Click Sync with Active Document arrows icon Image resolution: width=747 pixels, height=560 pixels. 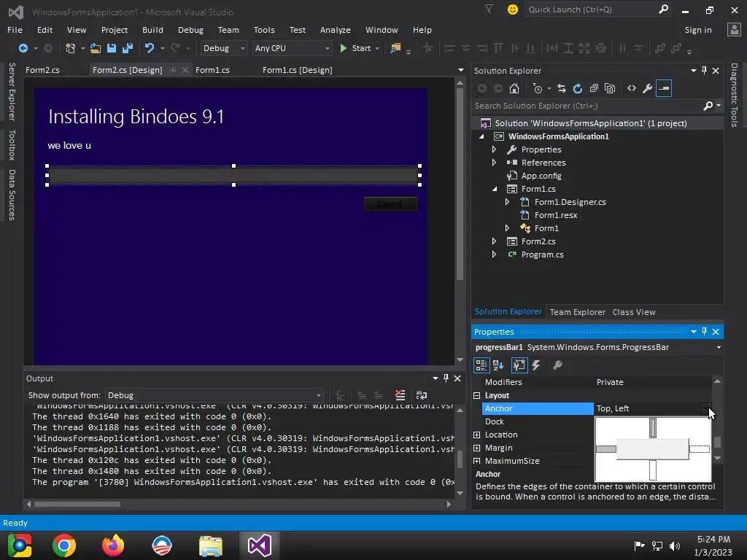(x=562, y=88)
